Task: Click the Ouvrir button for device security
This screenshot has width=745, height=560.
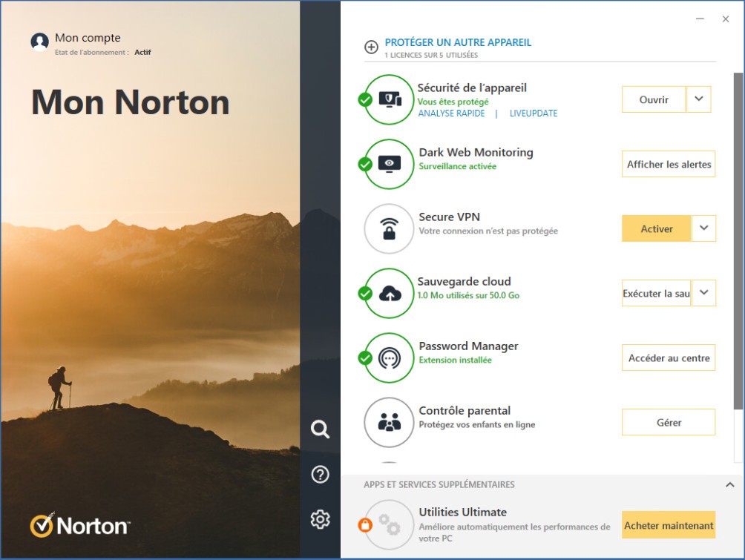Action: pos(654,99)
